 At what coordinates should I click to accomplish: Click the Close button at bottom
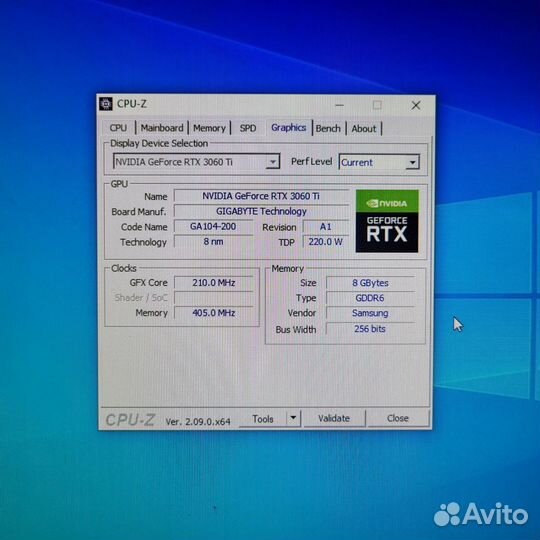pyautogui.click(x=398, y=418)
